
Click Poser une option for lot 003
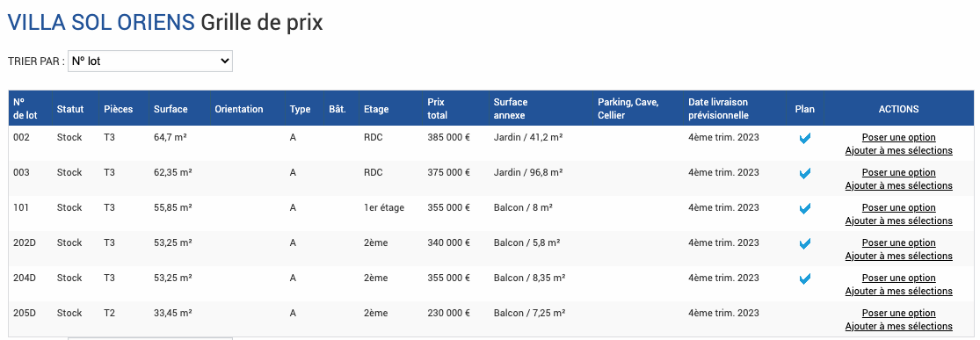coord(899,172)
